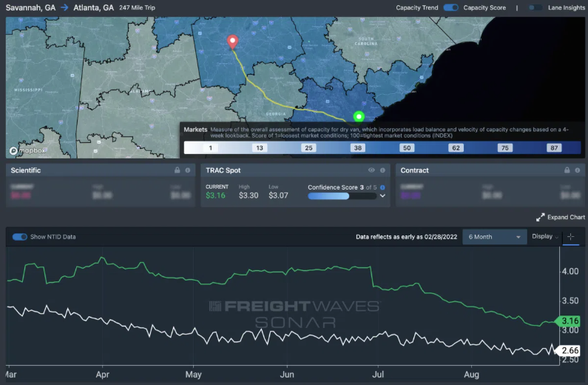Click Expand Chart button
This screenshot has height=385, width=588.
pos(560,217)
